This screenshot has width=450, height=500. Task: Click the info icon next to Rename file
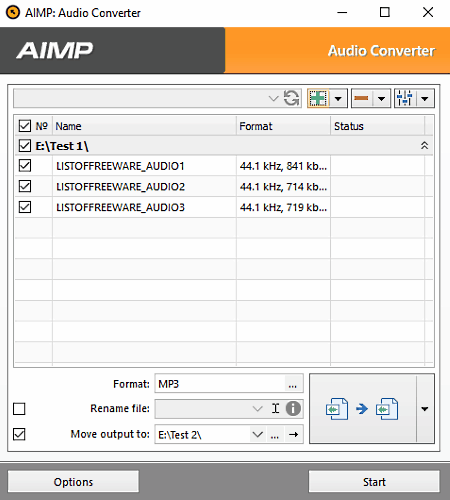point(293,409)
